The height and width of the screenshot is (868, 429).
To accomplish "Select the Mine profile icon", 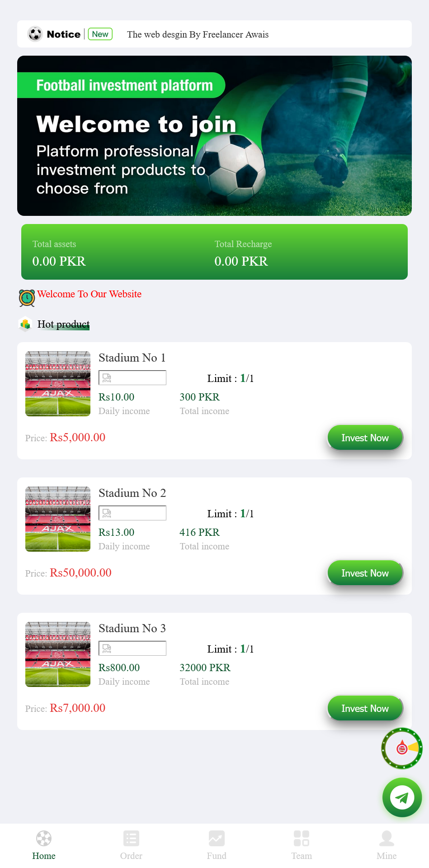I will pyautogui.click(x=387, y=838).
